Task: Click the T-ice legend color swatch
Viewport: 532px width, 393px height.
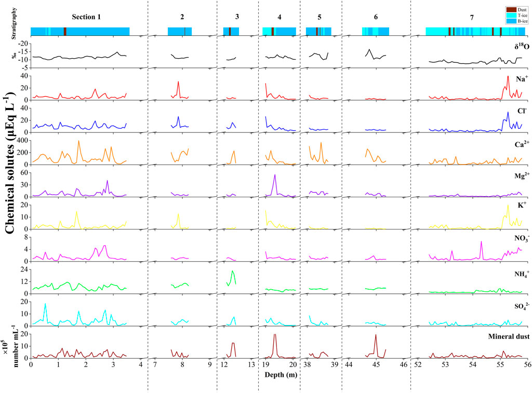Action: [511, 15]
